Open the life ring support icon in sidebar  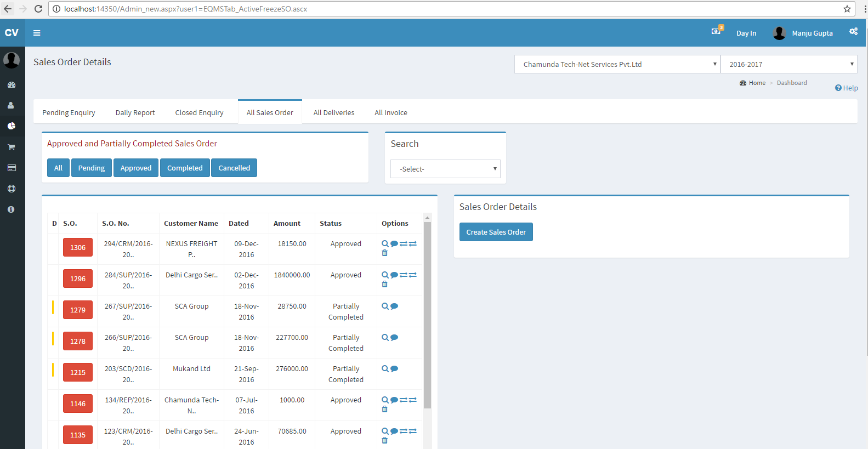[12, 189]
